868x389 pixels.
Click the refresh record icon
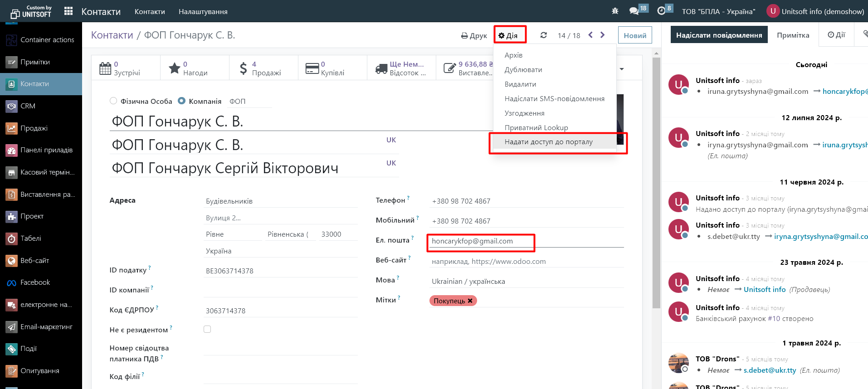[x=543, y=35]
